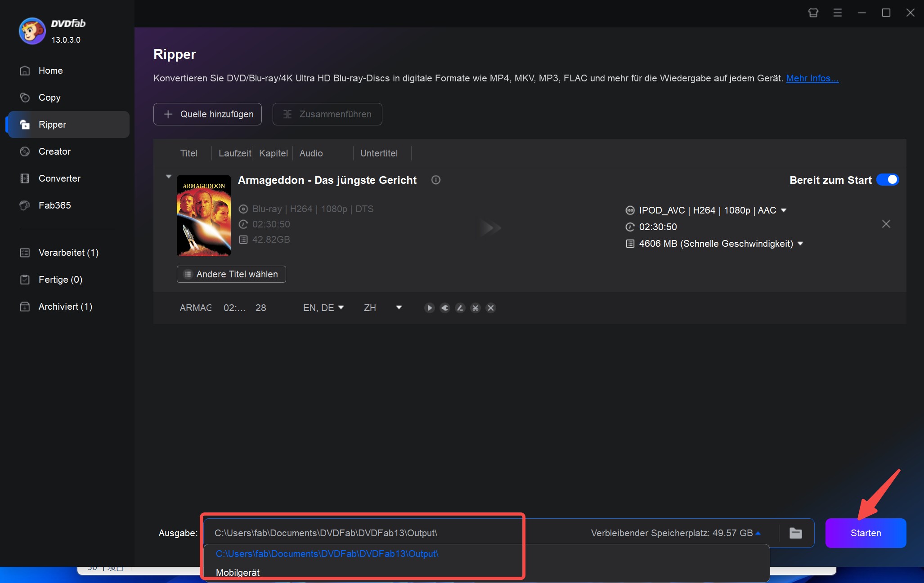Remove the Armageddon task with X
This screenshot has height=583, width=924.
pos(886,224)
